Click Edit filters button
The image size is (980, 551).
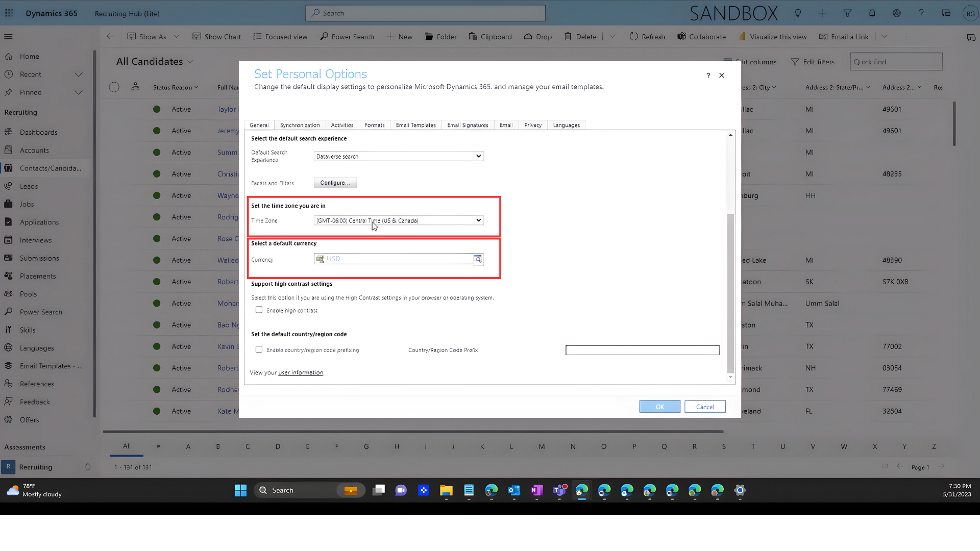click(x=813, y=62)
